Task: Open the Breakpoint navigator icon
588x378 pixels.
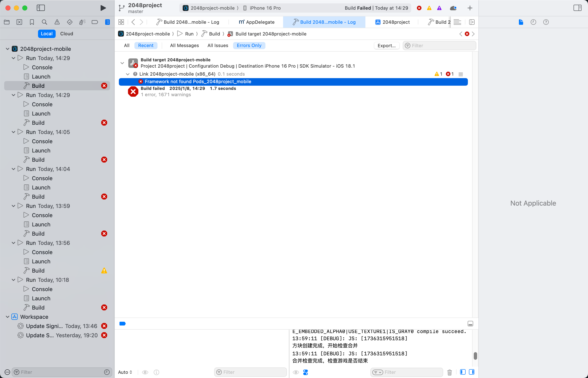Action: pyautogui.click(x=95, y=22)
